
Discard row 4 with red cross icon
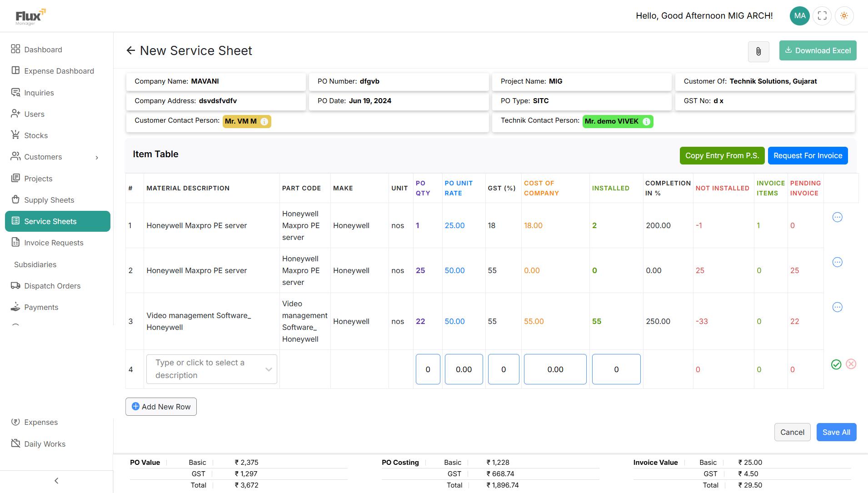point(851,364)
